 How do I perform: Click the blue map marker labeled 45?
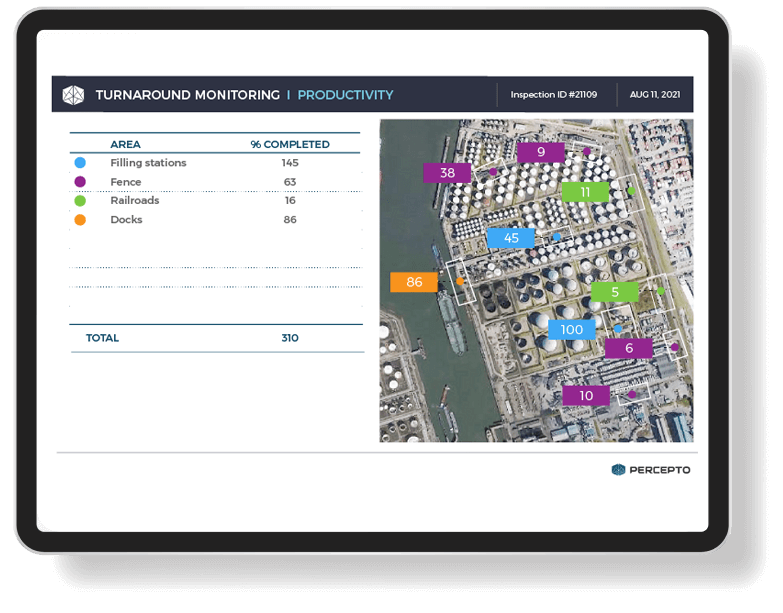pos(511,238)
